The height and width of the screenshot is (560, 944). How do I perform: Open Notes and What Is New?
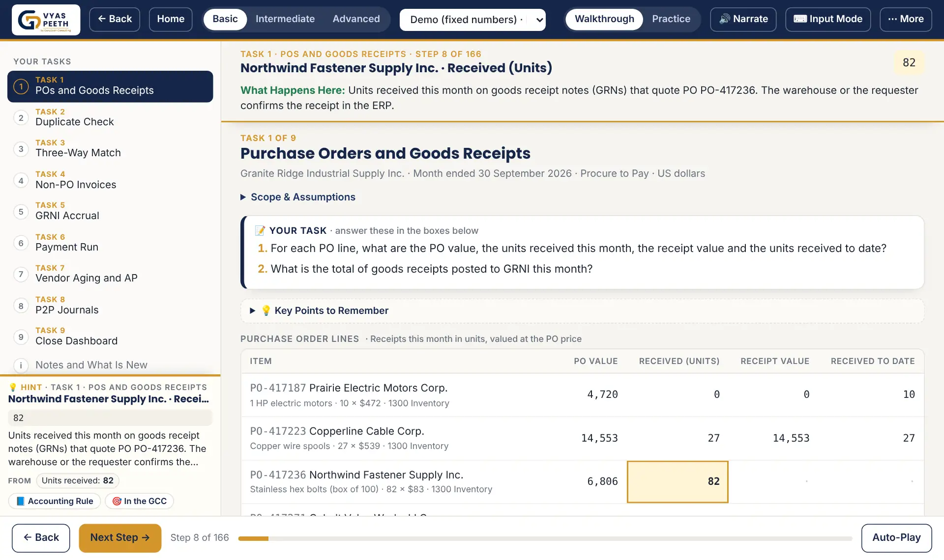tap(110, 365)
